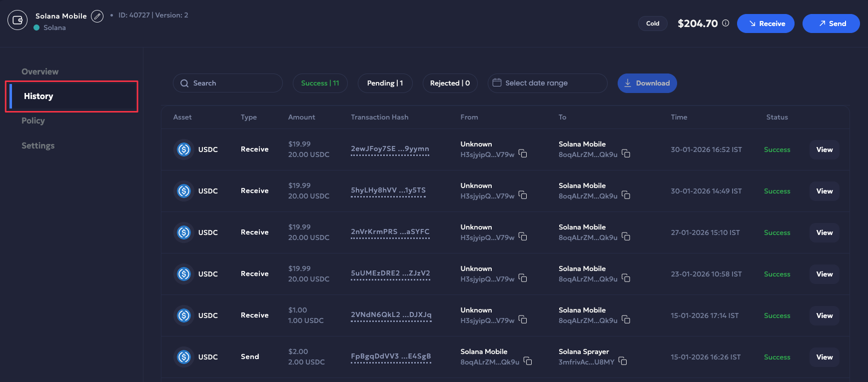
Task: Click the USDC coin icon in 5hyLHy8hVV row
Action: [x=184, y=191]
